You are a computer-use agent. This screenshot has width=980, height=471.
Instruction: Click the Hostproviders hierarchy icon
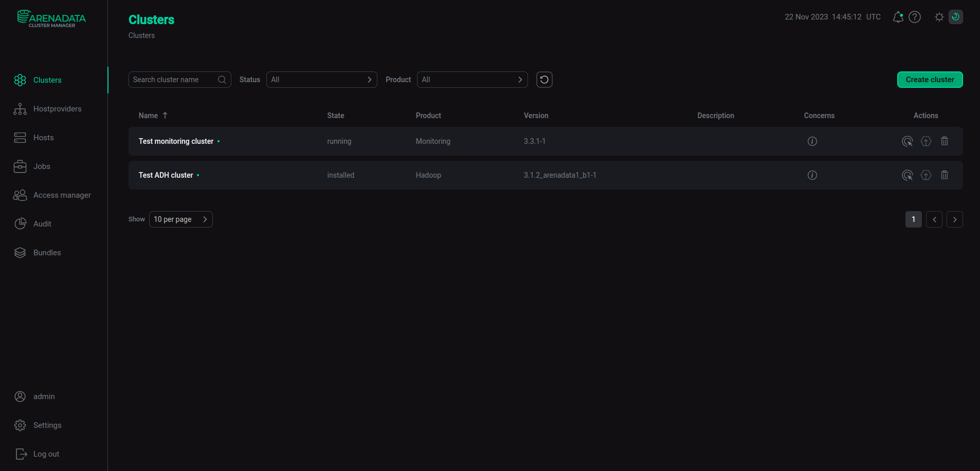[x=20, y=109]
